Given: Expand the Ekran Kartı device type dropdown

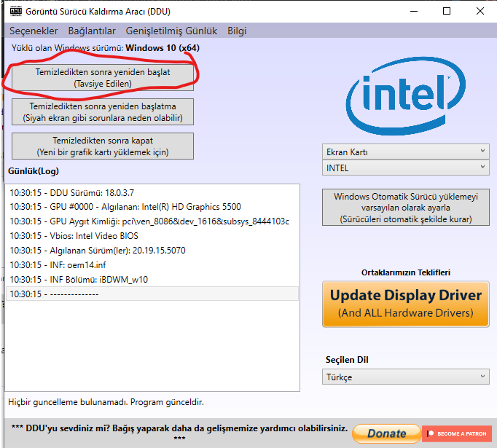Looking at the screenshot, I should tap(406, 152).
